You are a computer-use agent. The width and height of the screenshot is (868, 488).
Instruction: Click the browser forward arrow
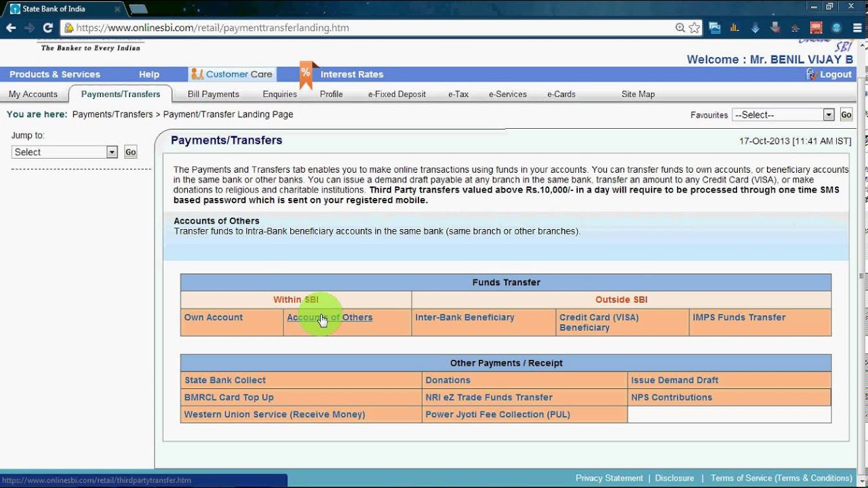coord(29,28)
